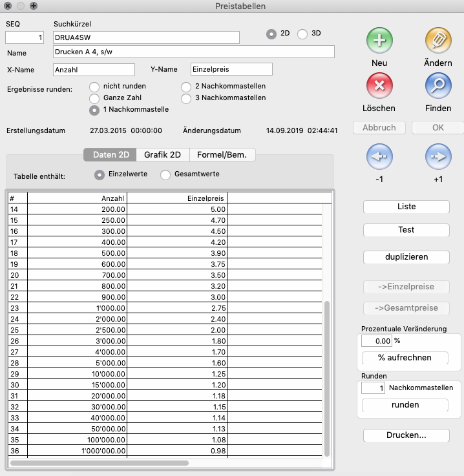Select '2 Nachkommastellen' rounding option
Image resolution: width=464 pixels, height=476 pixels.
(x=186, y=87)
